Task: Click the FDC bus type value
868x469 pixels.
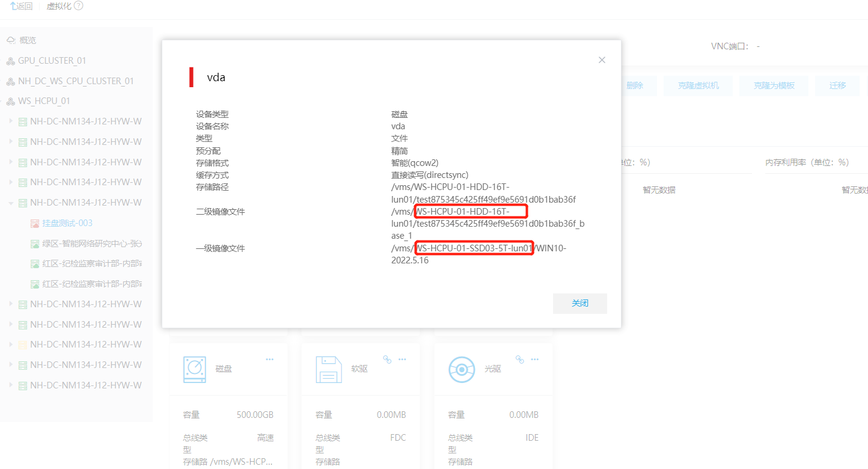Action: [x=398, y=438]
